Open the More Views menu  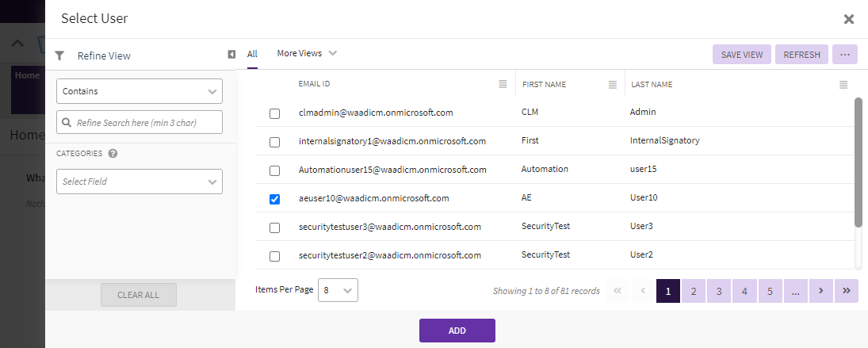(x=308, y=53)
